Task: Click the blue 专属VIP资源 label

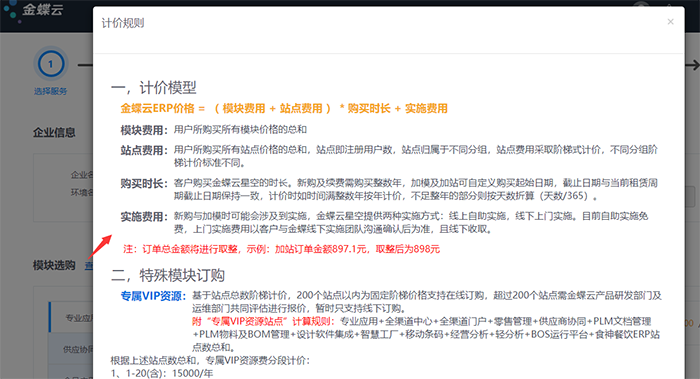Action: (x=153, y=296)
